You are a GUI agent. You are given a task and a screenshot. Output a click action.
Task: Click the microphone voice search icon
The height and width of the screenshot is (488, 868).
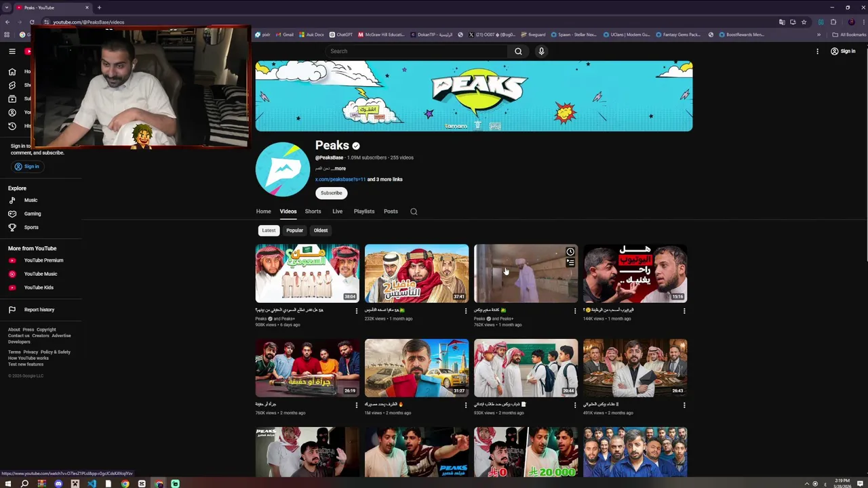point(541,51)
